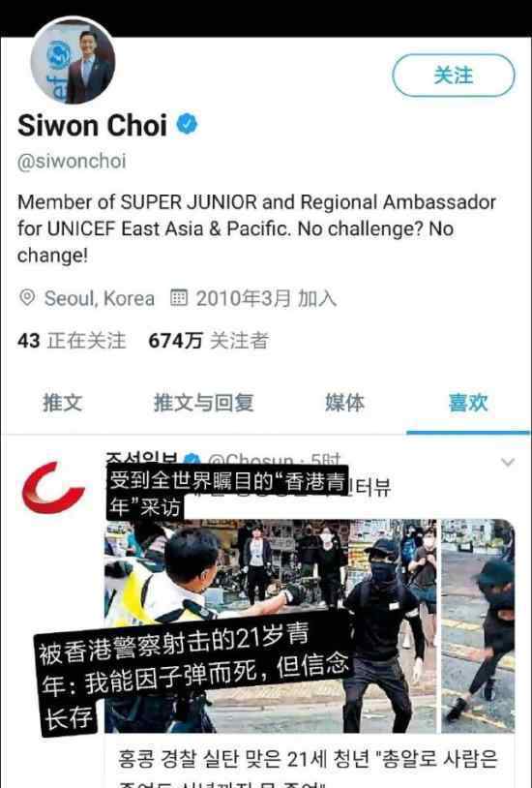Switch to the 推文与回复 tab

(203, 403)
